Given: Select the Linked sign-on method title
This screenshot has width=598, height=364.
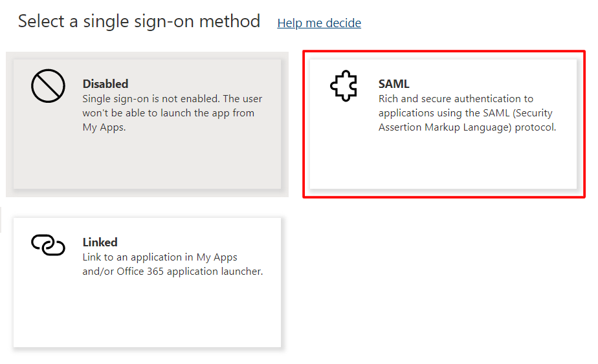Looking at the screenshot, I should (x=100, y=242).
